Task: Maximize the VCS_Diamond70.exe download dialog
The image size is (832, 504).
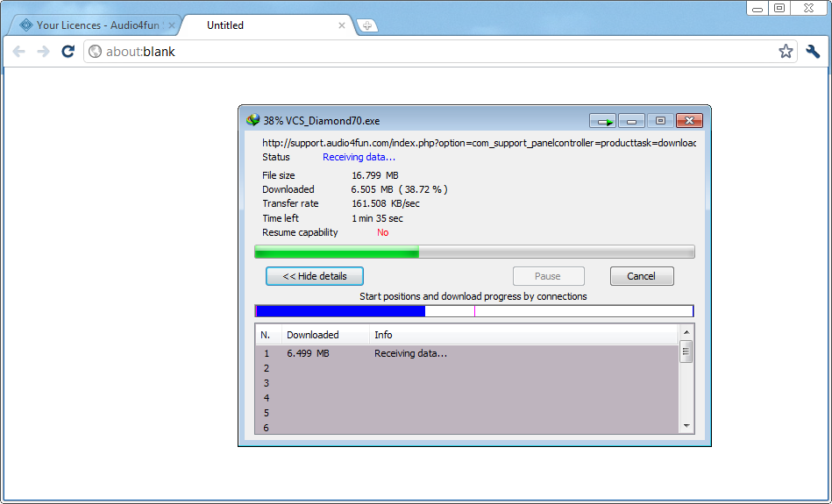Action: (660, 121)
